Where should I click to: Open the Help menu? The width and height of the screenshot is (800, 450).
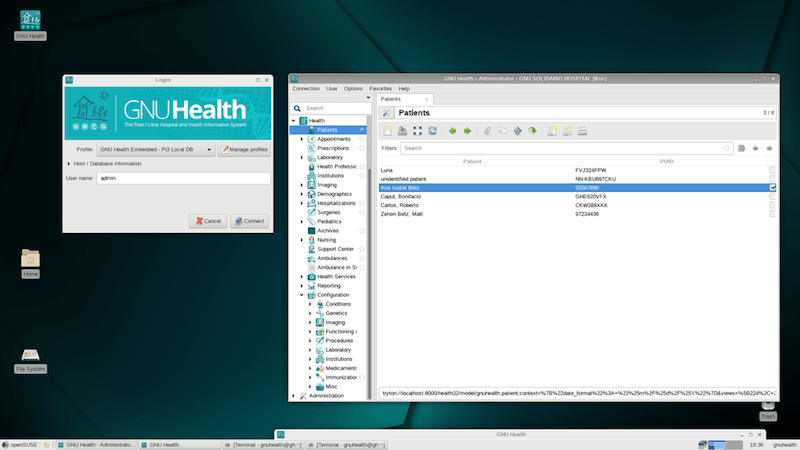tap(404, 89)
